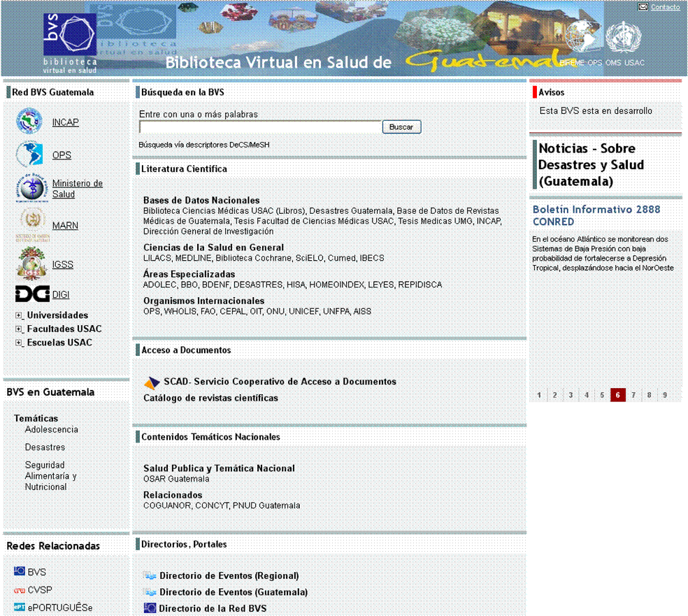Go to news page 1
Screen dimensions: 688x616
(x=539, y=395)
